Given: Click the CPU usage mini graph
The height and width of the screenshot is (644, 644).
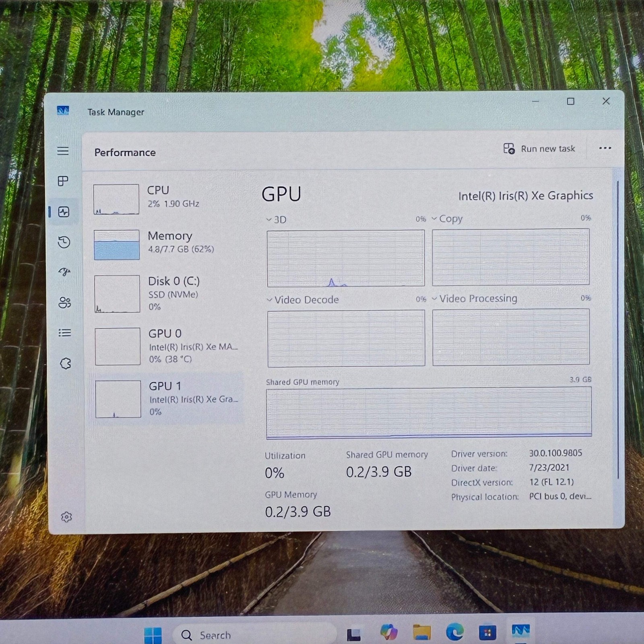Looking at the screenshot, I should [116, 199].
